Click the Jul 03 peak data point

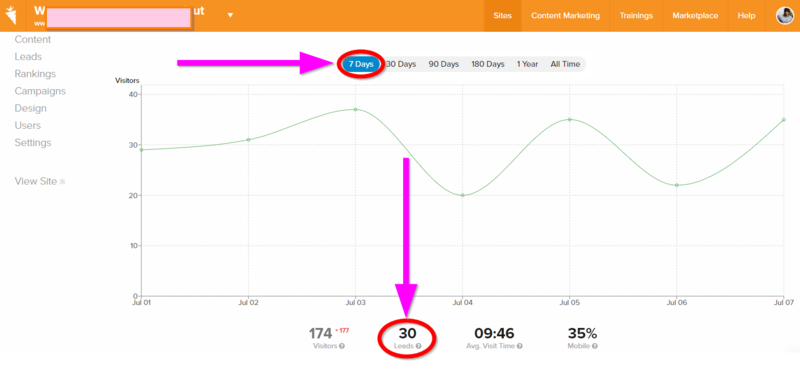tap(355, 109)
